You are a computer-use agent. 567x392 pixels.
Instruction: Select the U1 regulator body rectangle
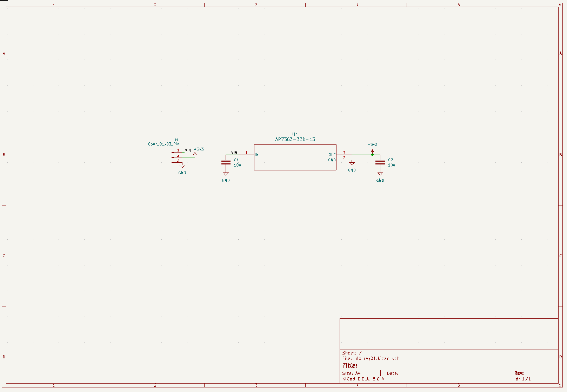click(x=295, y=165)
